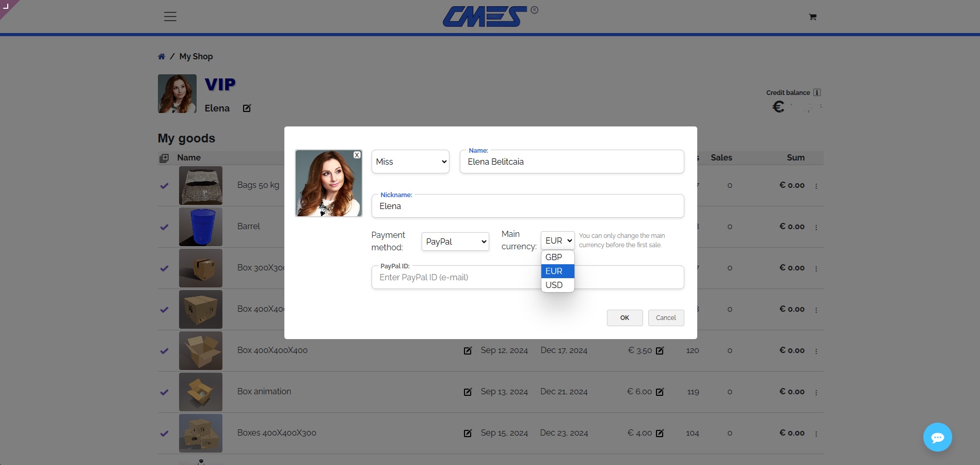Toggle the checkmark next to Box animation

(164, 392)
